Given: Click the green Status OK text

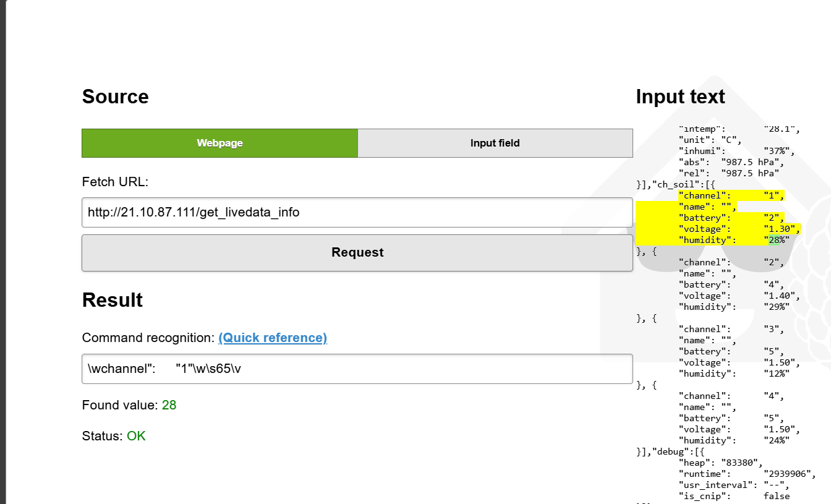Looking at the screenshot, I should [136, 436].
